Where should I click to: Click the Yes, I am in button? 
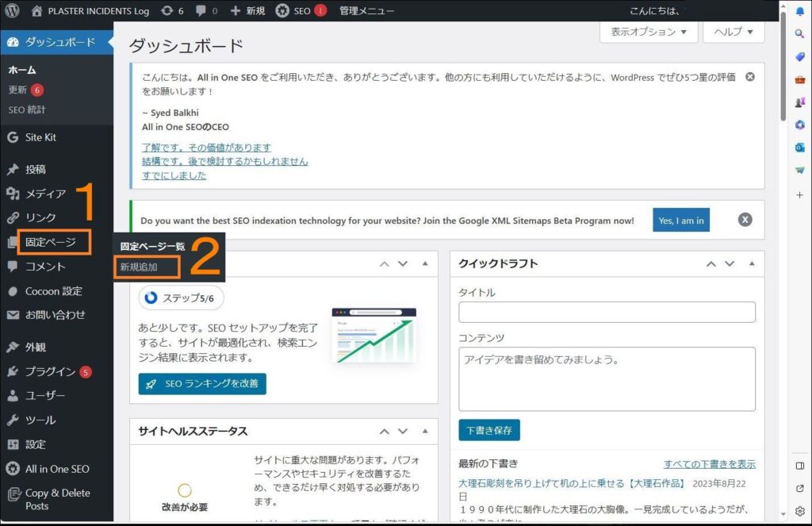coord(681,221)
